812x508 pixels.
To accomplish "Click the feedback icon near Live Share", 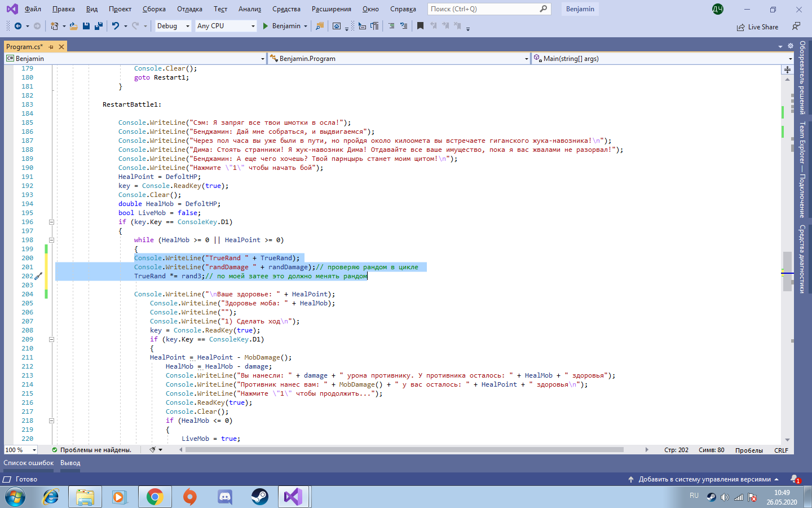I will tap(796, 27).
